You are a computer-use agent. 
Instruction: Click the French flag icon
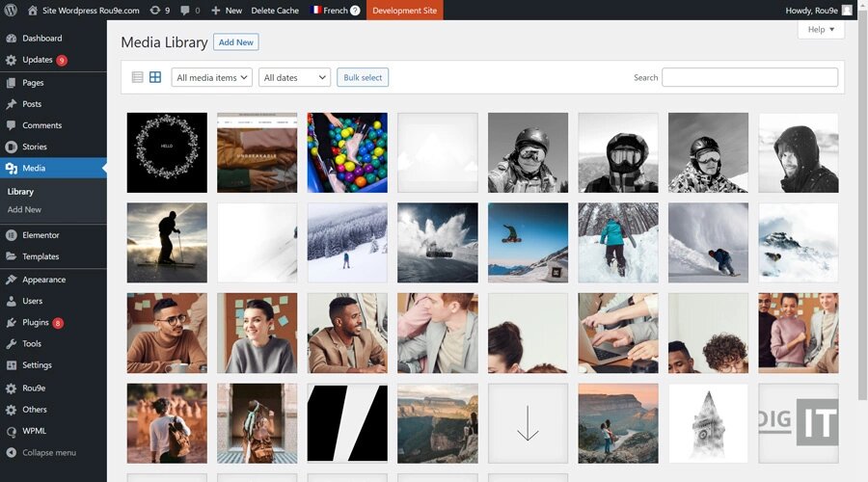(x=316, y=10)
